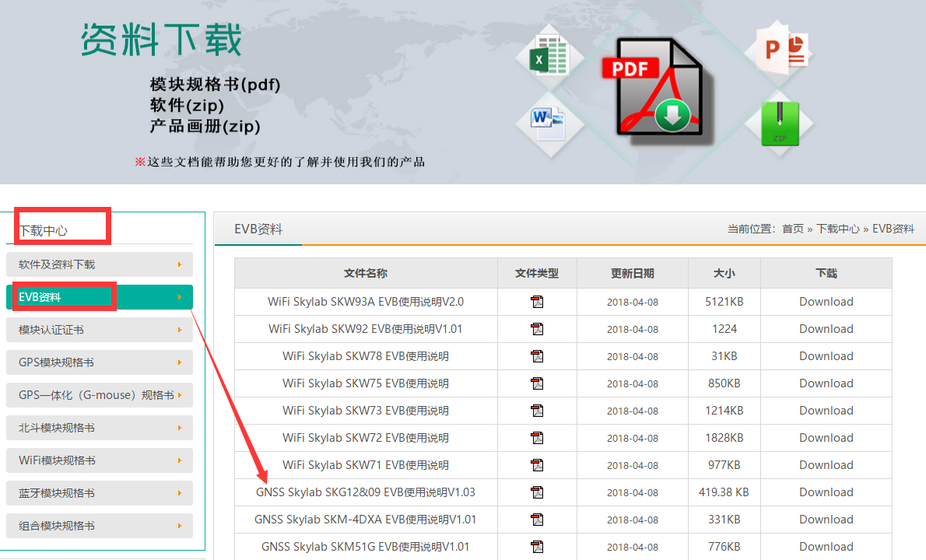Go to 首页 in breadcrumb

(792, 229)
